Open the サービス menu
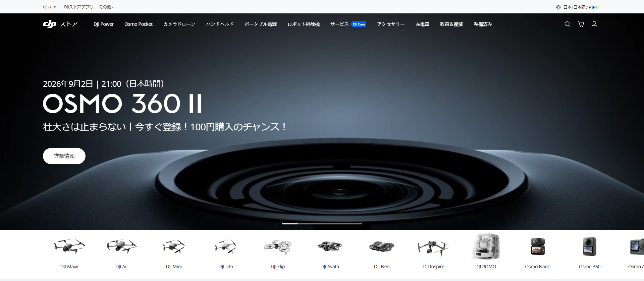 pos(339,24)
